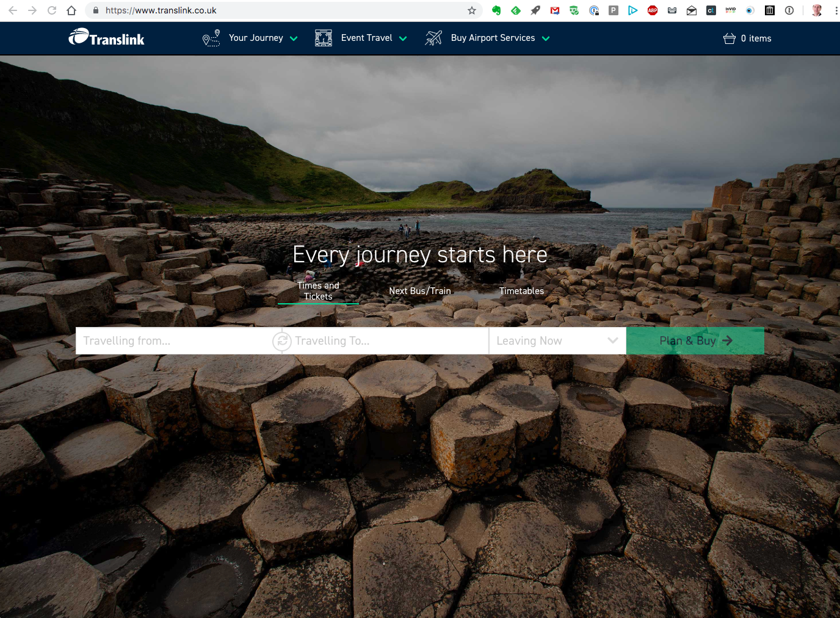Click the Evernote elephant extension icon

coord(496,10)
